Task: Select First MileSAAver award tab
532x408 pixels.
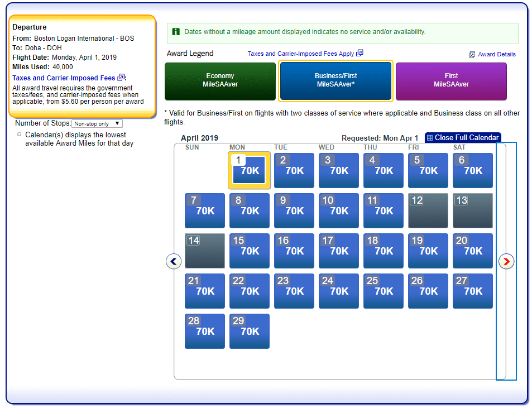Action: tap(451, 81)
